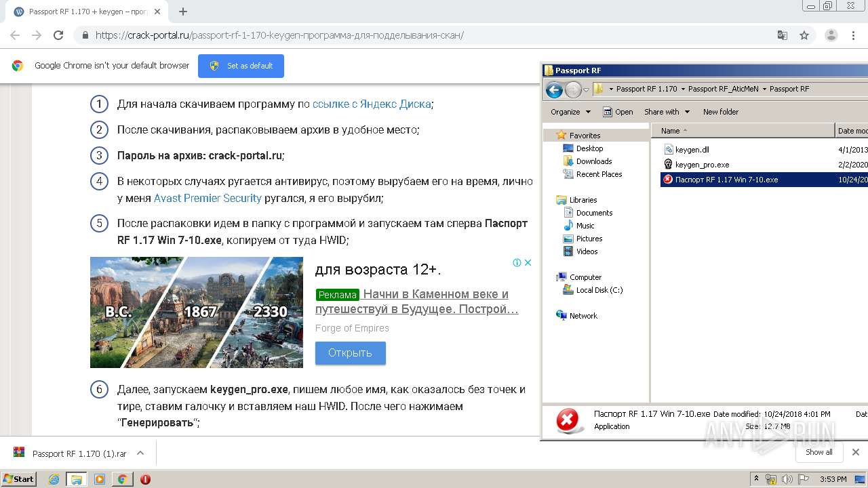Click the Chrome forward arrow
The height and width of the screenshot is (488, 868).
click(x=37, y=35)
